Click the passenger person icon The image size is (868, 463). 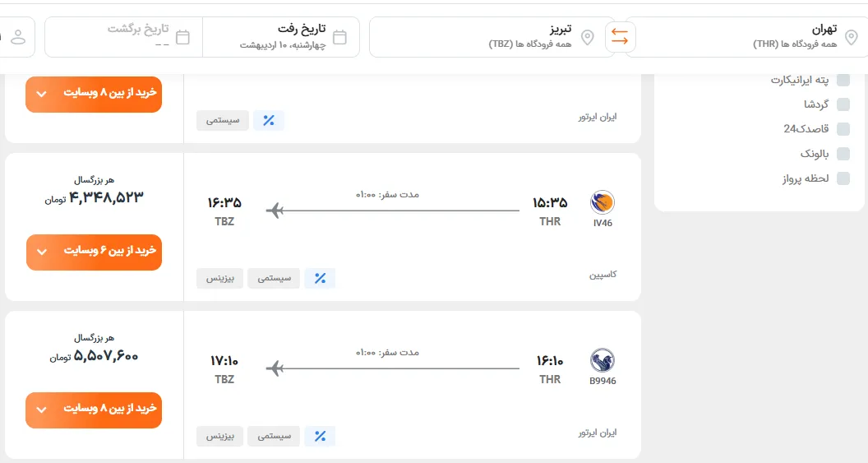point(18,37)
